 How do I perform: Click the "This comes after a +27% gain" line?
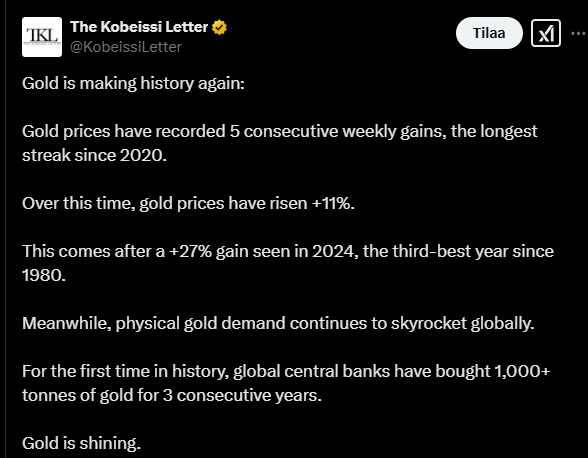(288, 251)
